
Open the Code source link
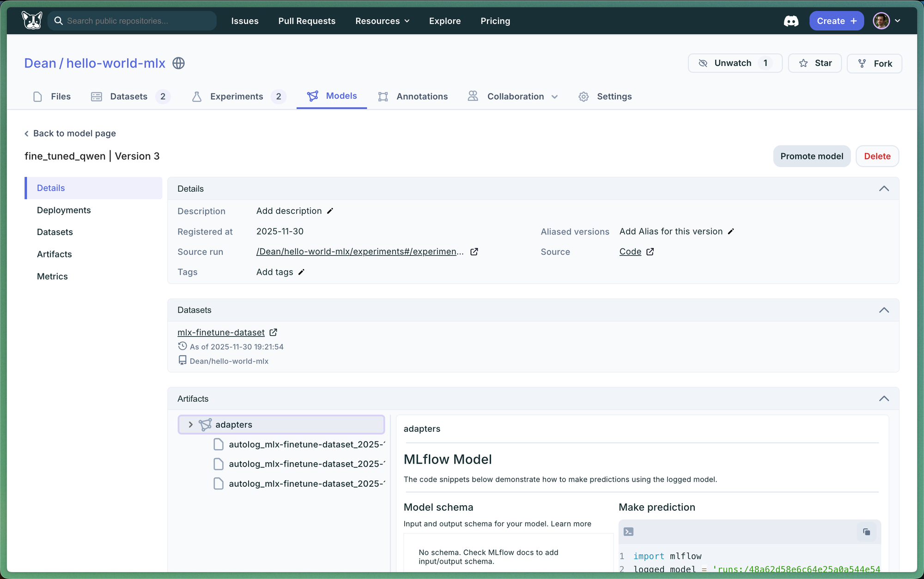pos(630,252)
